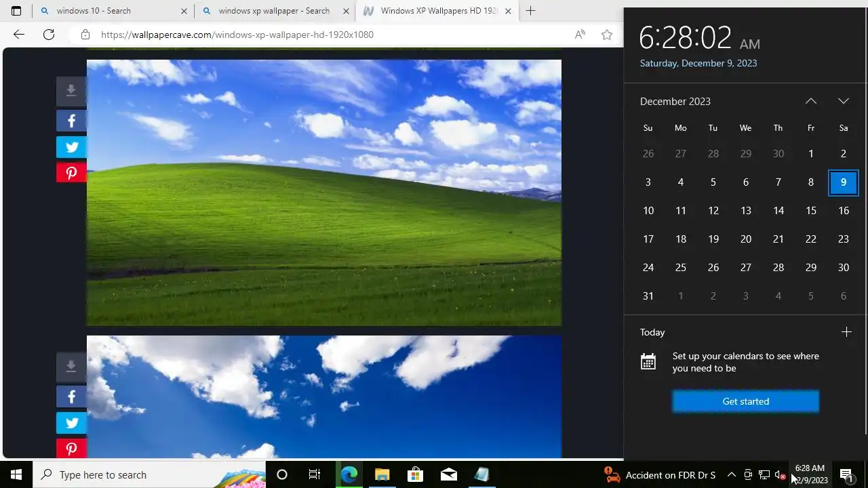Click the taskbar clock 6:28 AM

810,474
